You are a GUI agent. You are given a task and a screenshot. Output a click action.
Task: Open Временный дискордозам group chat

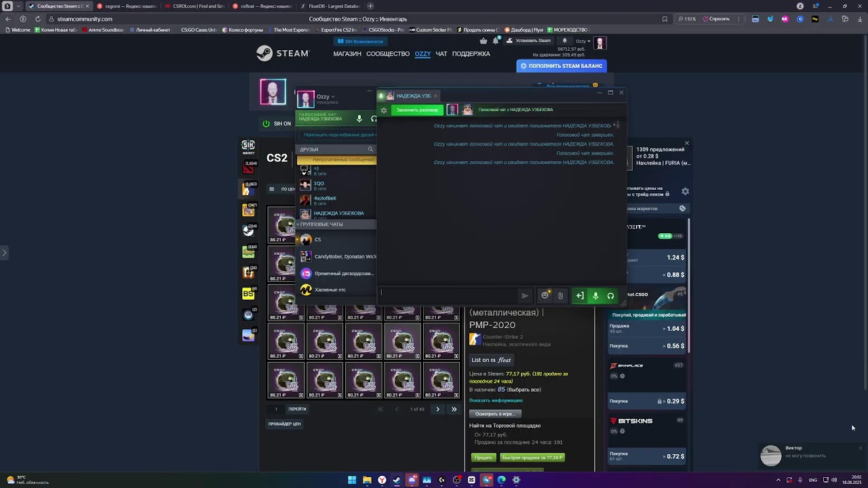pos(336,273)
